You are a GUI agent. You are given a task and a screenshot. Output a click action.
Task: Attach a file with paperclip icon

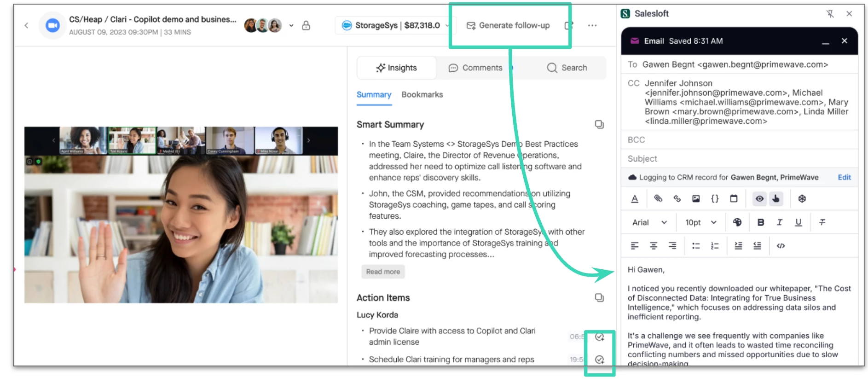click(x=658, y=198)
